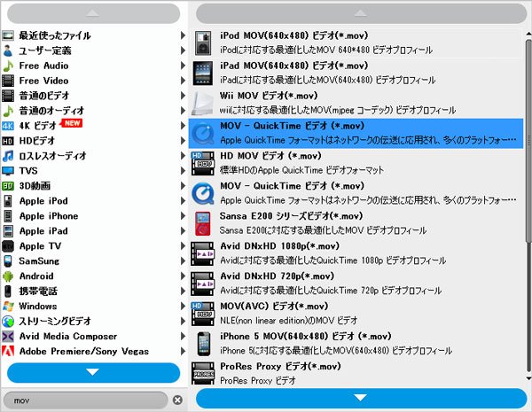The image size is (532, 412).
Task: Expand the Apple iPhone submenu arrow
Action: (x=183, y=216)
